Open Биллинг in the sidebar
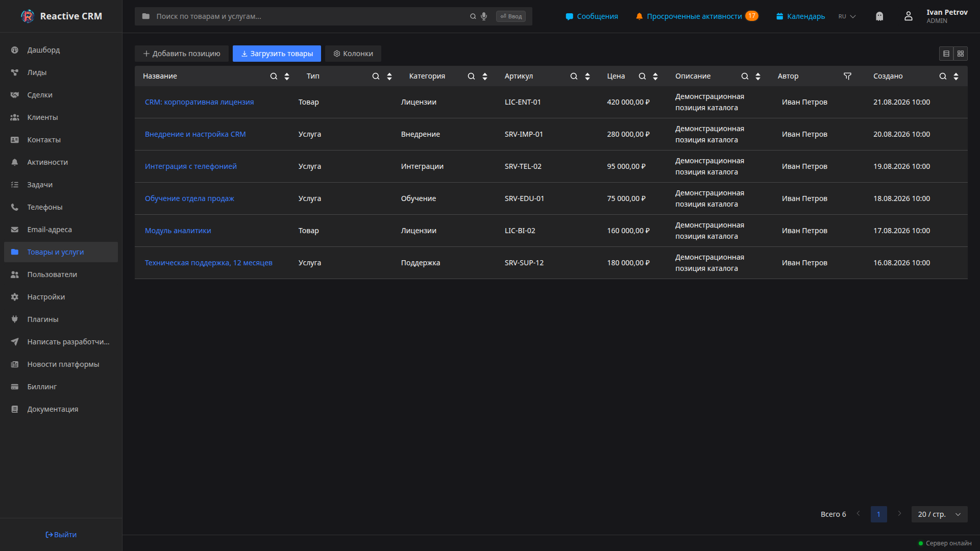980x551 pixels. pyautogui.click(x=61, y=387)
